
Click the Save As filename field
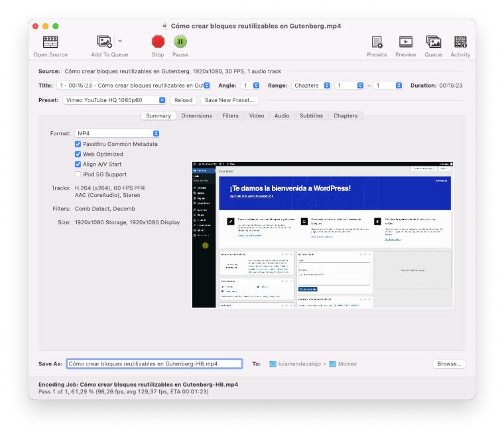(155, 364)
